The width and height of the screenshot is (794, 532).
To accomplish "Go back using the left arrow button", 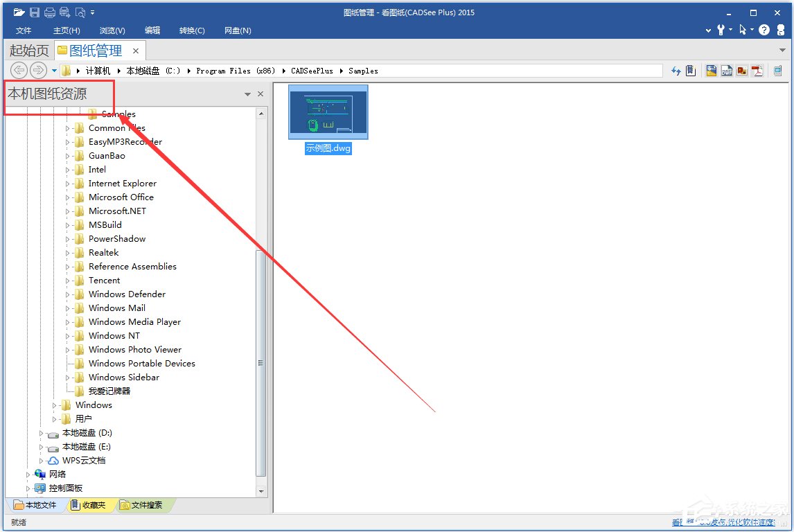I will (x=19, y=70).
